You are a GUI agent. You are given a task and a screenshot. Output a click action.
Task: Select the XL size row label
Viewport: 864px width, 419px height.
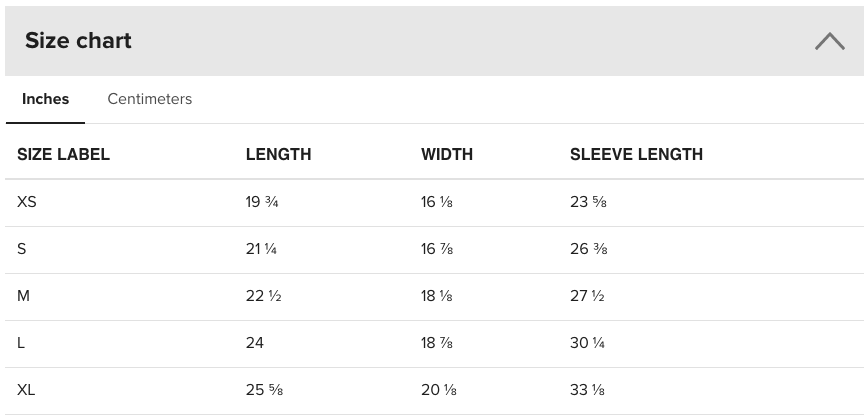tap(26, 390)
